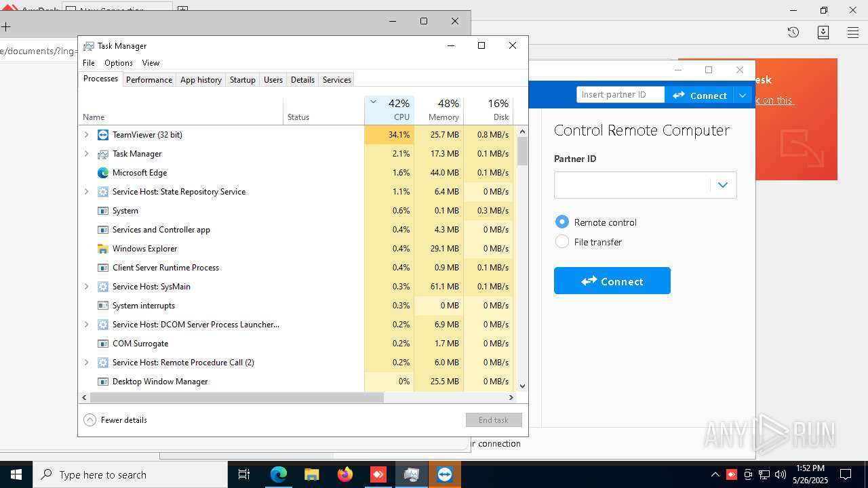
Task: Click the Services and Controller app icon
Action: coord(103,230)
